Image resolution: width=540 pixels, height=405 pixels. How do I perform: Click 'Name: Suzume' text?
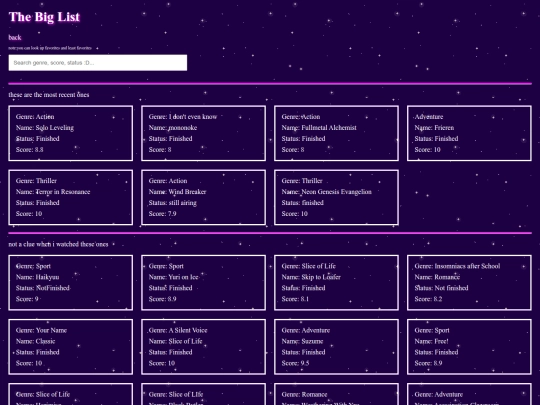(x=302, y=341)
